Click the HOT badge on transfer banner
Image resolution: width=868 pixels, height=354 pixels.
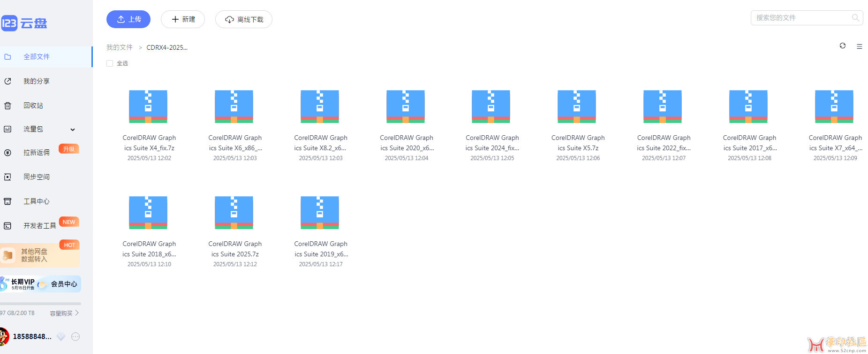tap(69, 245)
